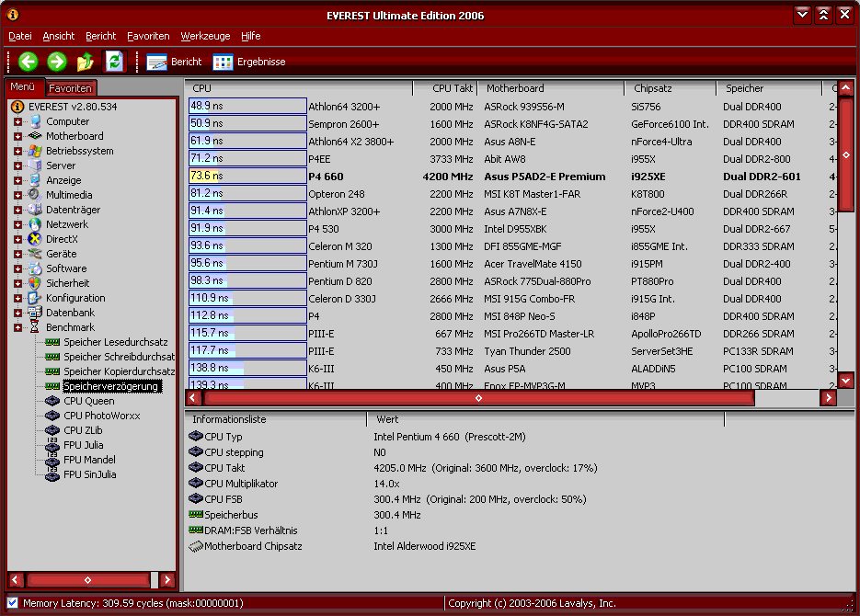Select Speicher Kopierdurchsatz benchmark
Image resolution: width=860 pixels, height=616 pixels.
[119, 371]
